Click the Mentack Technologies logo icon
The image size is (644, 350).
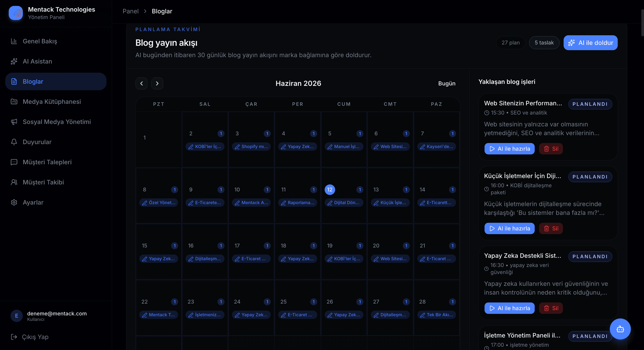[16, 13]
